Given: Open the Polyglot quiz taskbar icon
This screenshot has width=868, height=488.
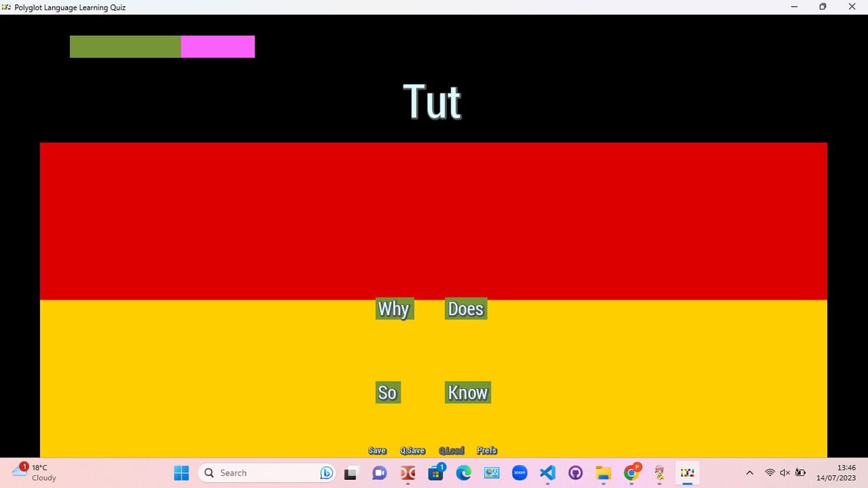Looking at the screenshot, I should [687, 472].
